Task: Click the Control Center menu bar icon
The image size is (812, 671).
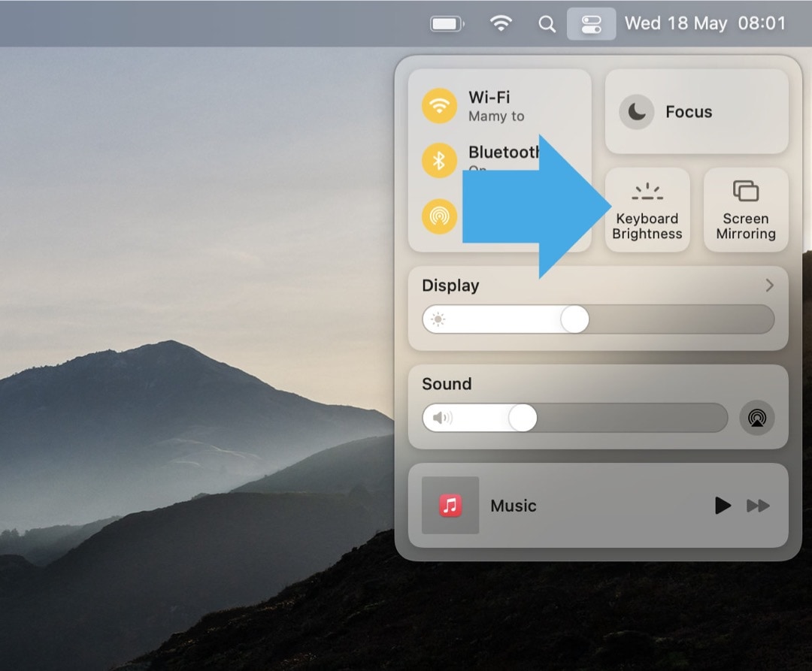Action: [x=591, y=23]
